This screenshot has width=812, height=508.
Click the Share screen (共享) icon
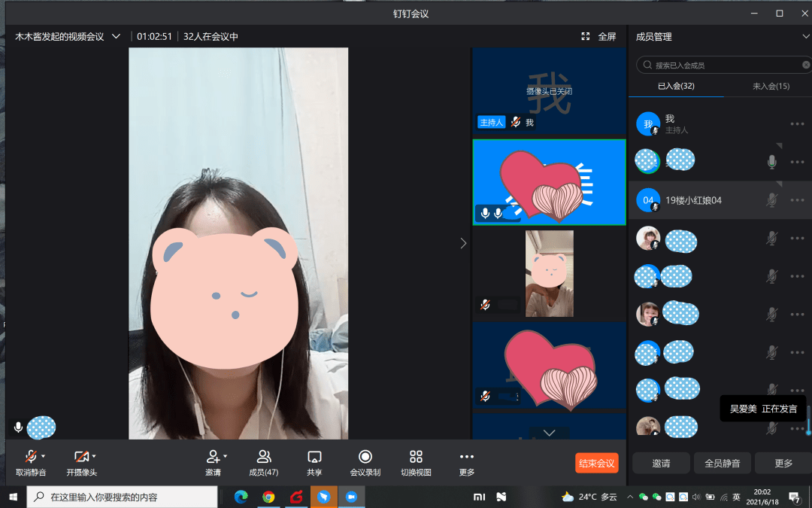[314, 457]
